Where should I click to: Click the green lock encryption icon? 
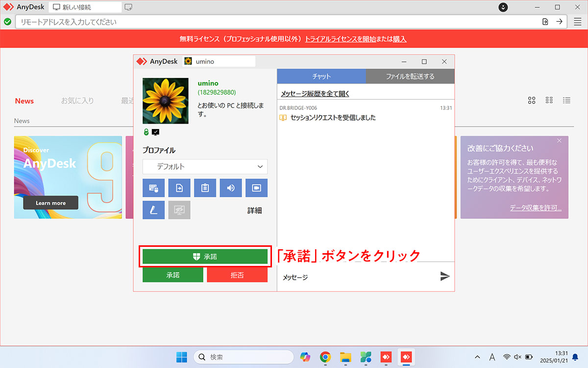(146, 132)
